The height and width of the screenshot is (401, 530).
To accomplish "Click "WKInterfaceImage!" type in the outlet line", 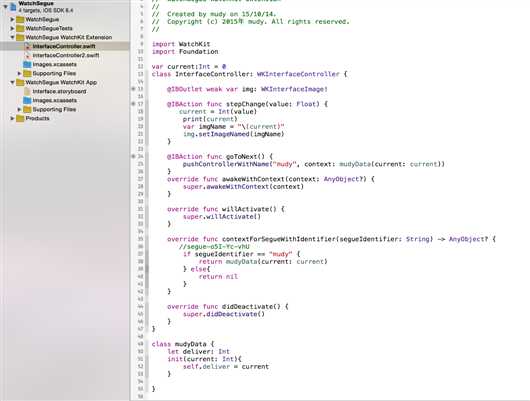I will (294, 89).
